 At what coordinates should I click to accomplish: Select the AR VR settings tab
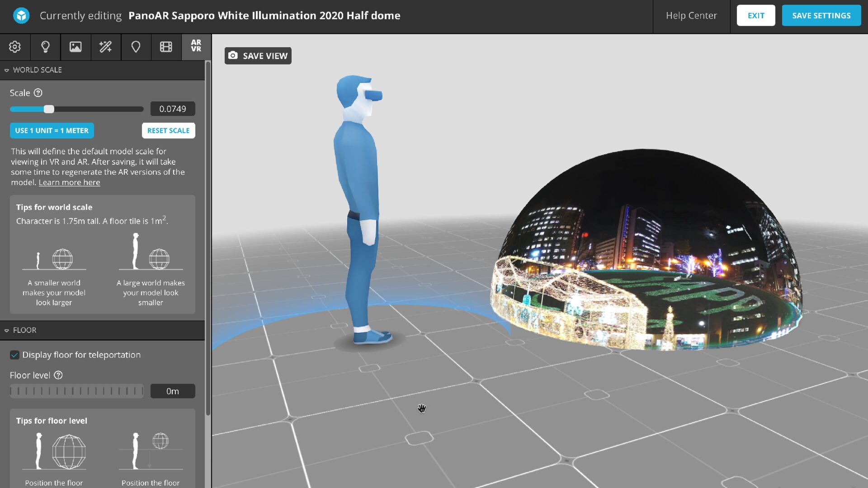[196, 46]
